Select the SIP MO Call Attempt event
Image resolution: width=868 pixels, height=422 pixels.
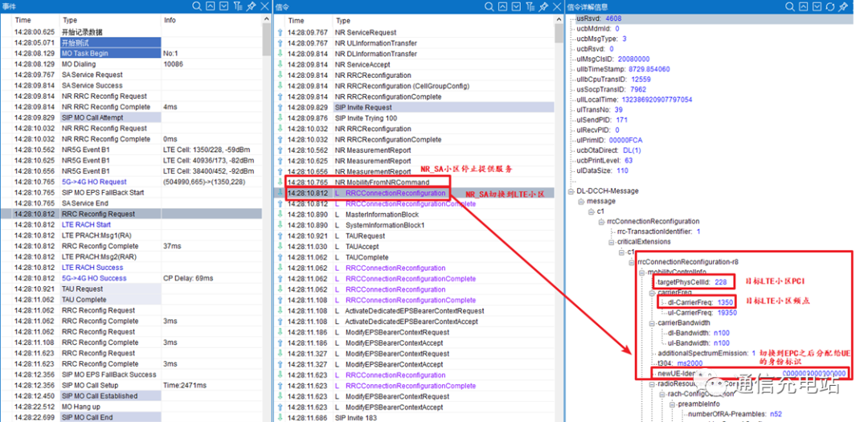[x=131, y=118]
